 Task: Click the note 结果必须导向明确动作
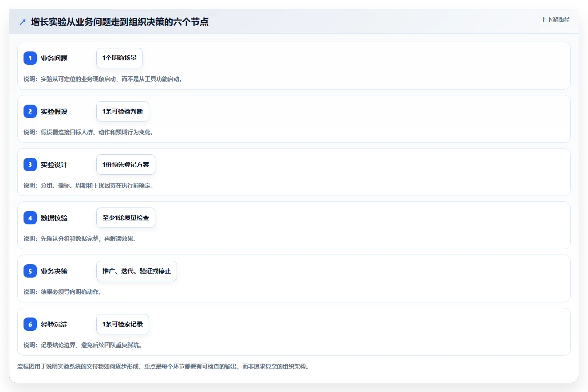63,292
